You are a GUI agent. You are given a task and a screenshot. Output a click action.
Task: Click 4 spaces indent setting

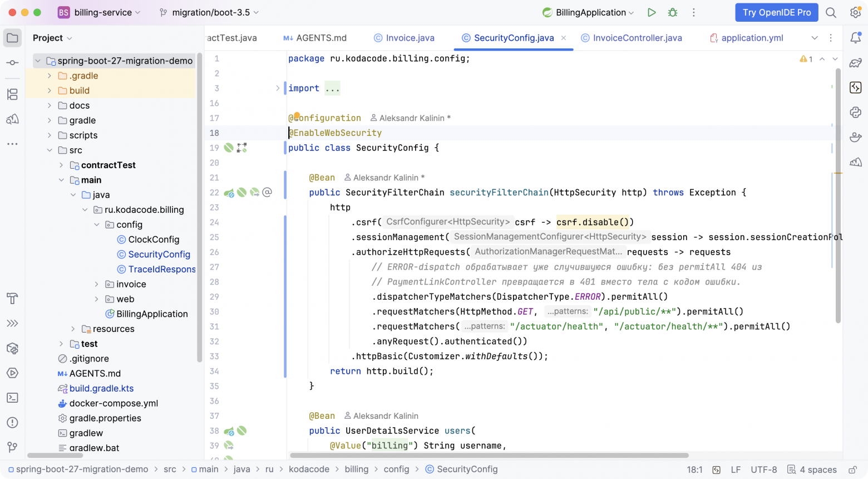pos(812,470)
